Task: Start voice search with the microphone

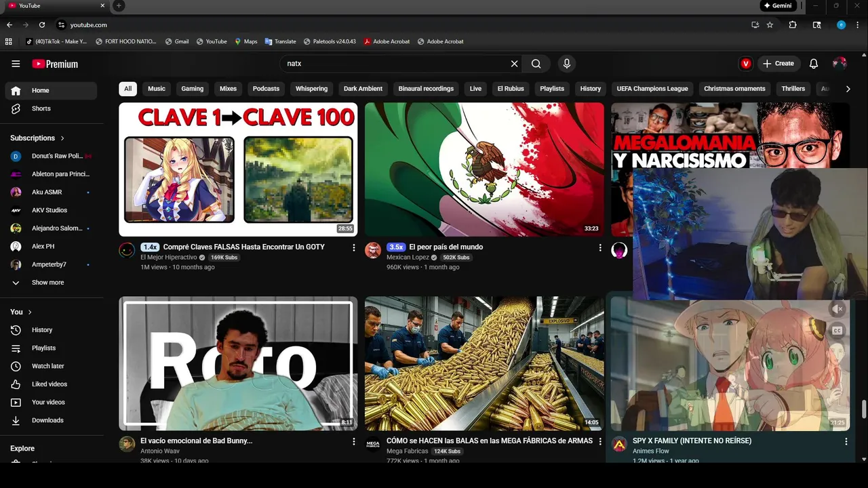Action: point(567,64)
